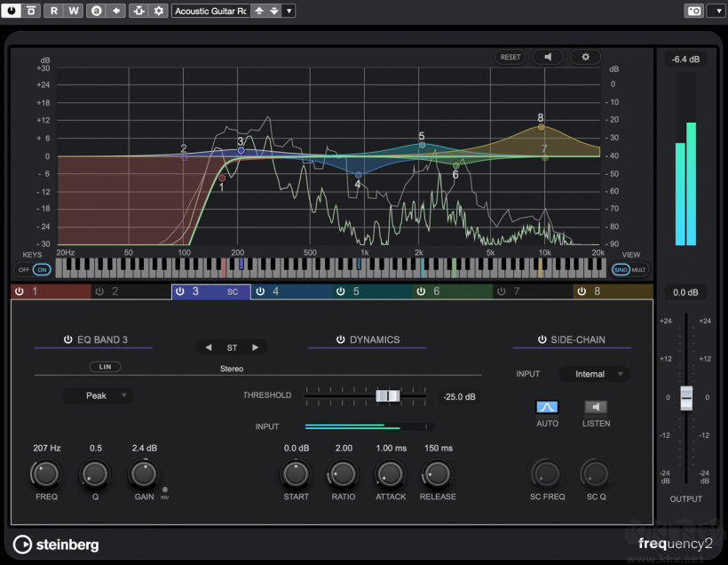The image size is (728, 565).
Task: Click the Read automation icon
Action: pyautogui.click(x=55, y=11)
